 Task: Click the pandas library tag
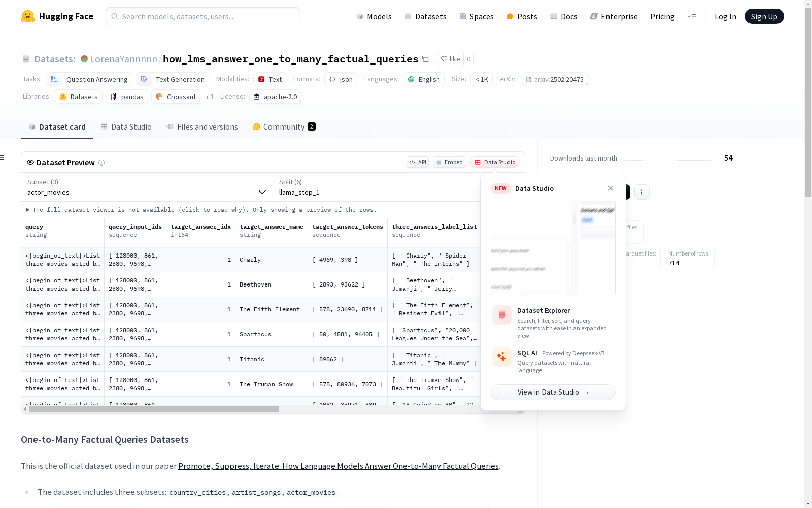[127, 97]
